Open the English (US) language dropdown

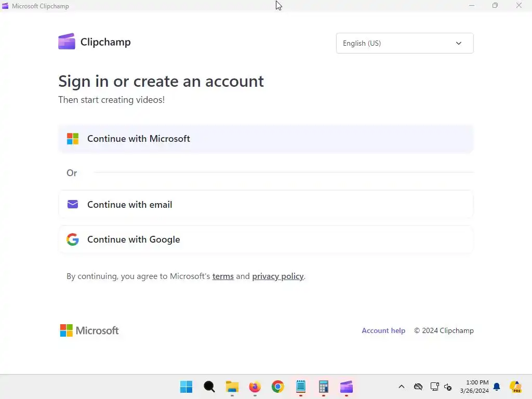coord(405,43)
